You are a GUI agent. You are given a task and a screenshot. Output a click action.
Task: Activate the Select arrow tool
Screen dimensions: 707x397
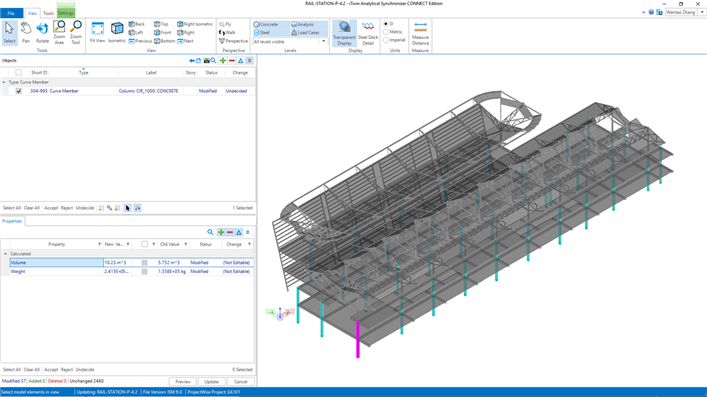click(x=9, y=32)
